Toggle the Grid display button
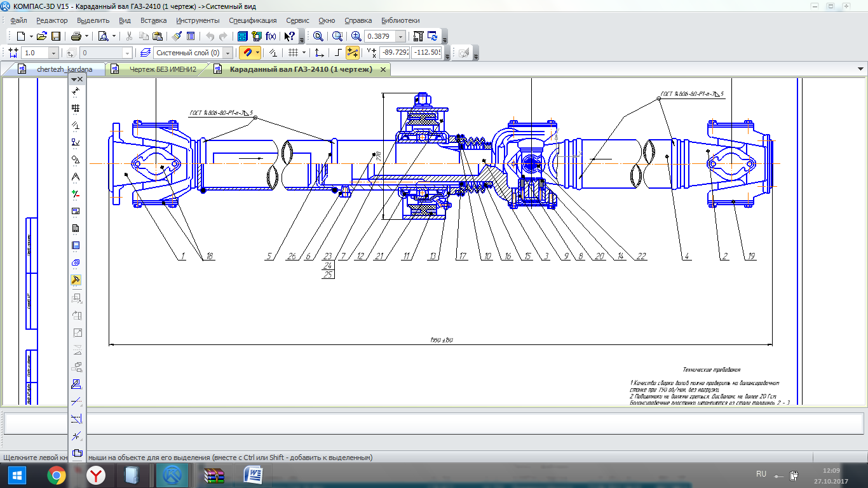Viewport: 868px width, 488px height. [293, 53]
